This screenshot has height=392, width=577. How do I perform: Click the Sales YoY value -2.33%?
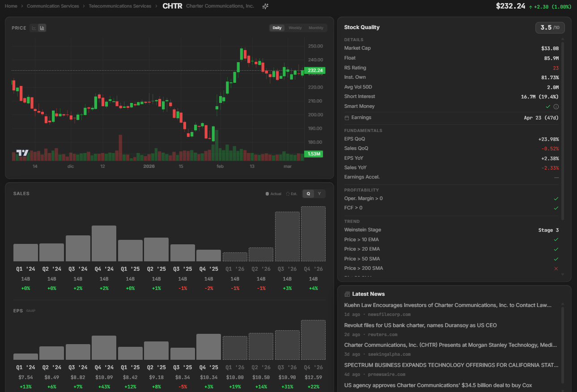click(550, 168)
